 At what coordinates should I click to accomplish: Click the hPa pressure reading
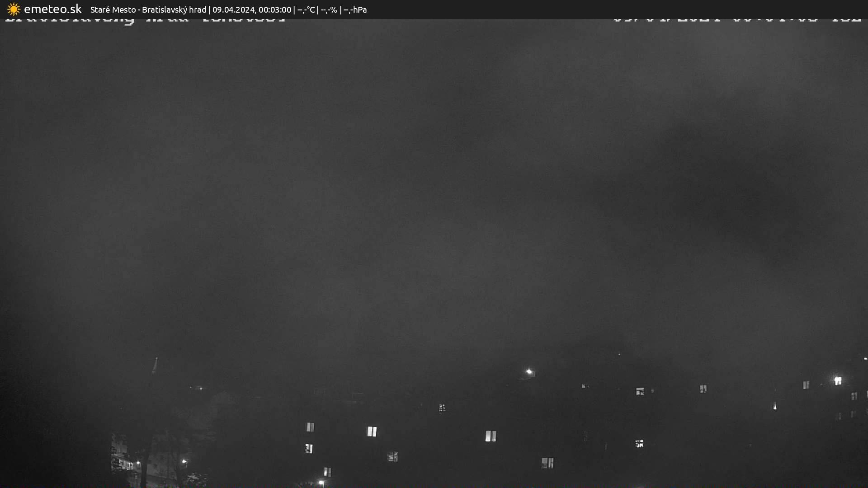(x=355, y=9)
